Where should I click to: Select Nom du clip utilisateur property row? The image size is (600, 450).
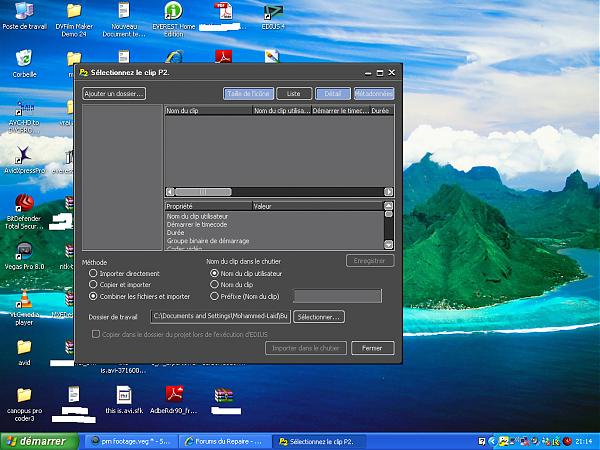point(274,216)
